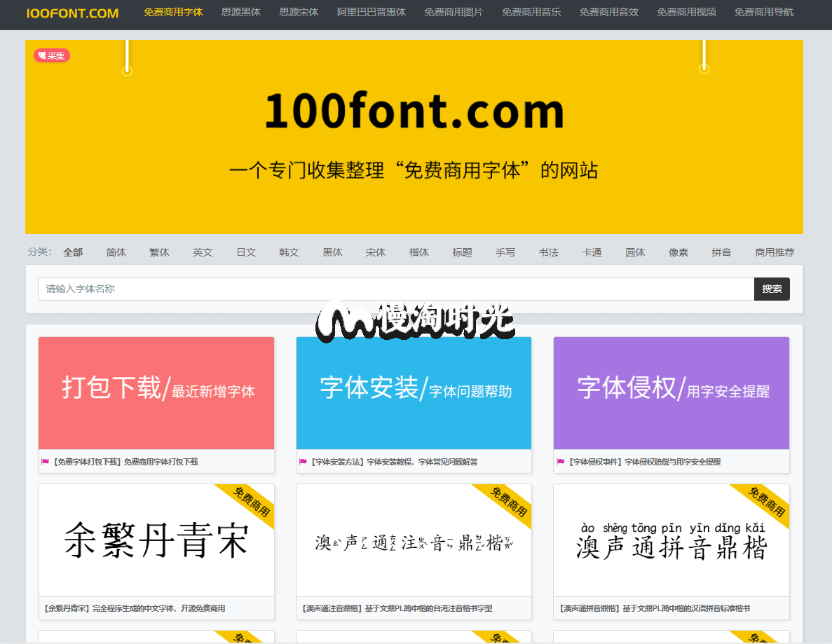Viewport: 832px width, 644px height.
Task: Choose the 黑体 category
Action: [x=333, y=252]
